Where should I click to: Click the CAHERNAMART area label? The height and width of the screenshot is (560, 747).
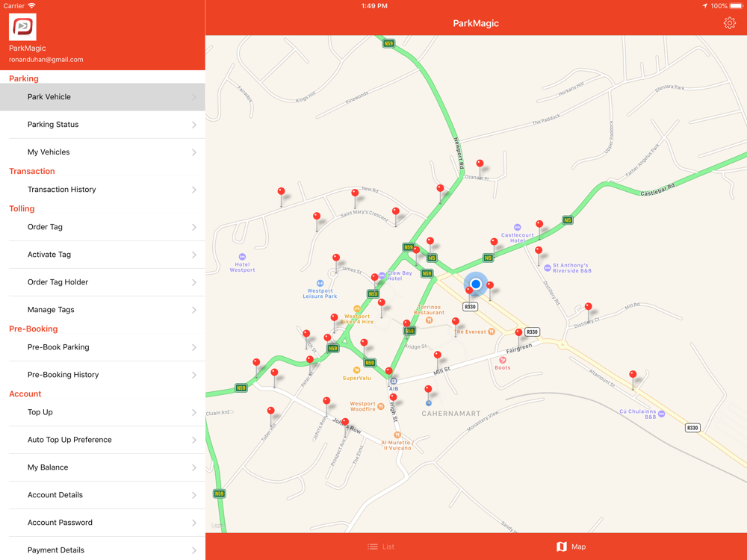[450, 414]
